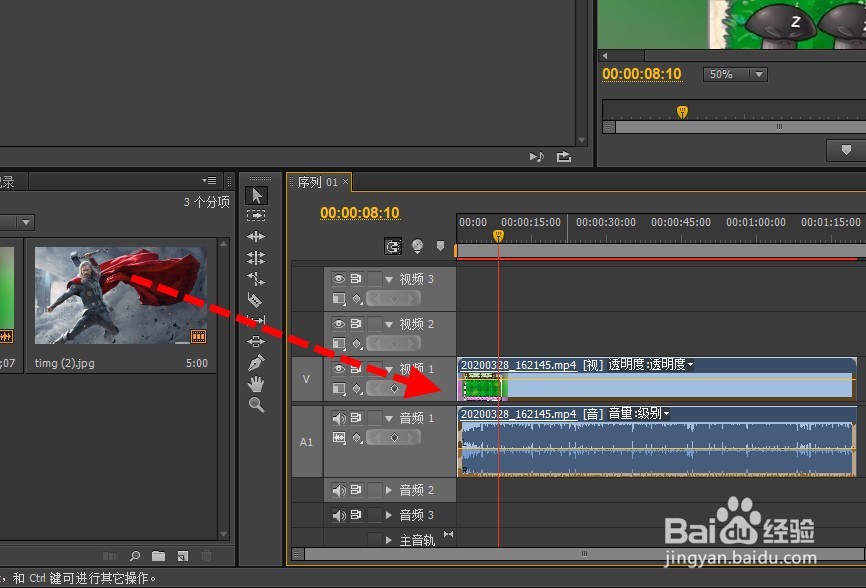Click the A1 source track indicator
866x588 pixels.
click(307, 442)
